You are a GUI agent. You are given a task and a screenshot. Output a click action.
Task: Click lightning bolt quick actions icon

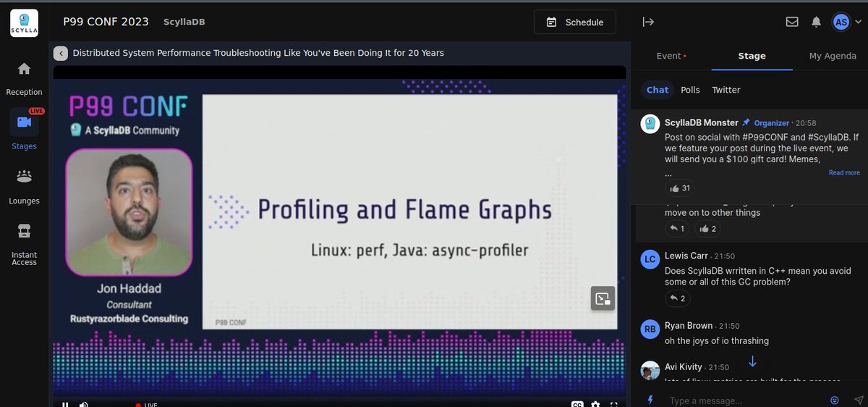pyautogui.click(x=650, y=400)
